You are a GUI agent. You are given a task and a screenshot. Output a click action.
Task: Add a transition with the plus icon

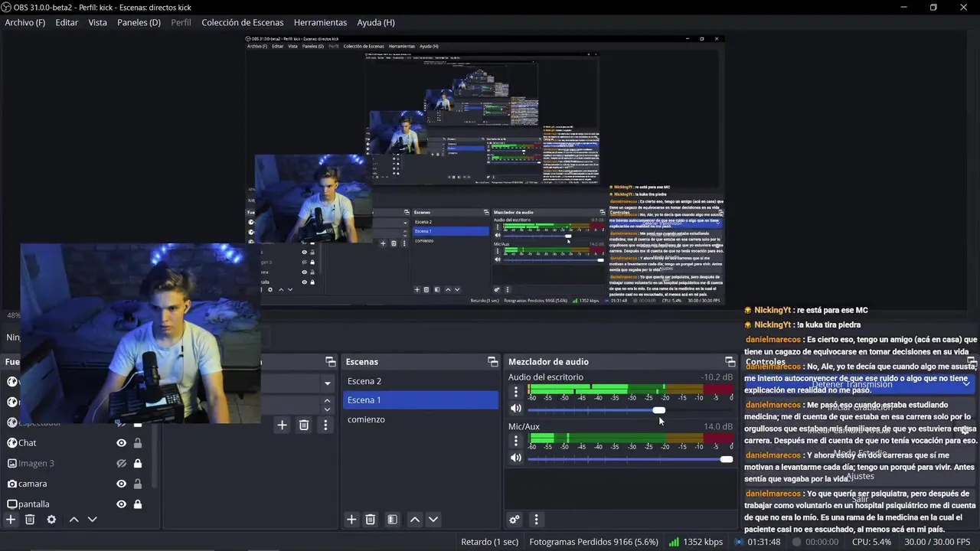tap(282, 425)
